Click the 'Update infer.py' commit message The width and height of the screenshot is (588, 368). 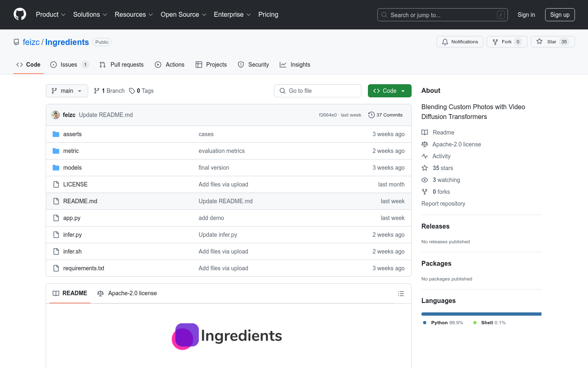pos(218,235)
